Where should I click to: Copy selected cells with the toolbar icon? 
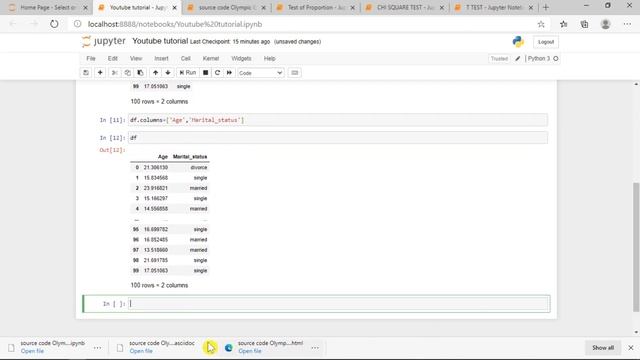[127, 73]
